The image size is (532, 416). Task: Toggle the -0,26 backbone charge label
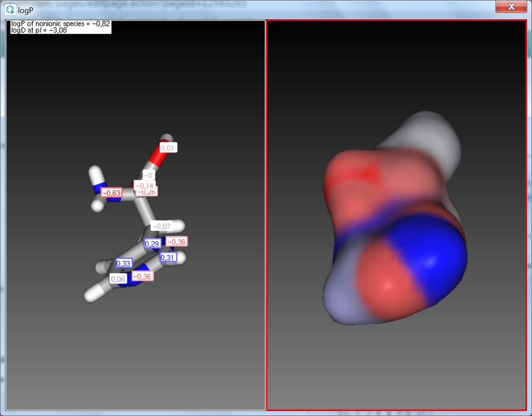coord(146,192)
